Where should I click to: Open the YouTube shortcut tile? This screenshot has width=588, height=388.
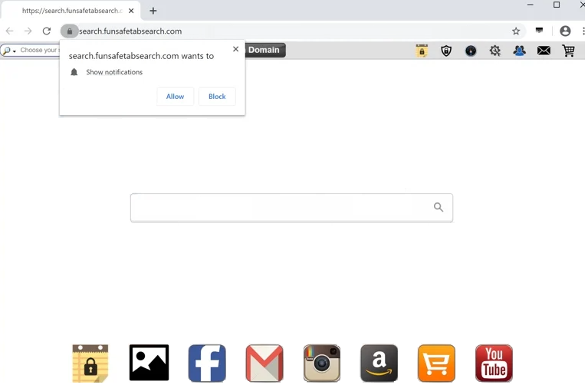coord(494,363)
